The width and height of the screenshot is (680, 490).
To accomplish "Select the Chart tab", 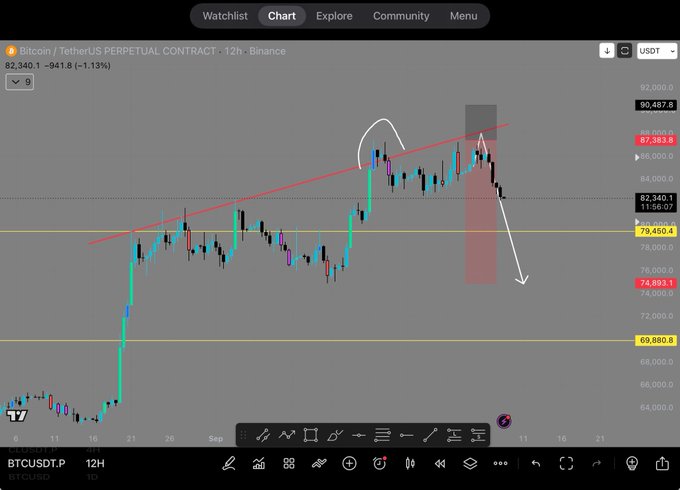I will click(282, 16).
